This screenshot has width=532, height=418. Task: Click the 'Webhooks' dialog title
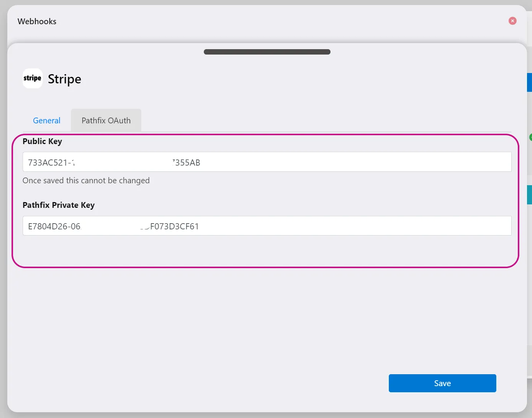coord(37,22)
